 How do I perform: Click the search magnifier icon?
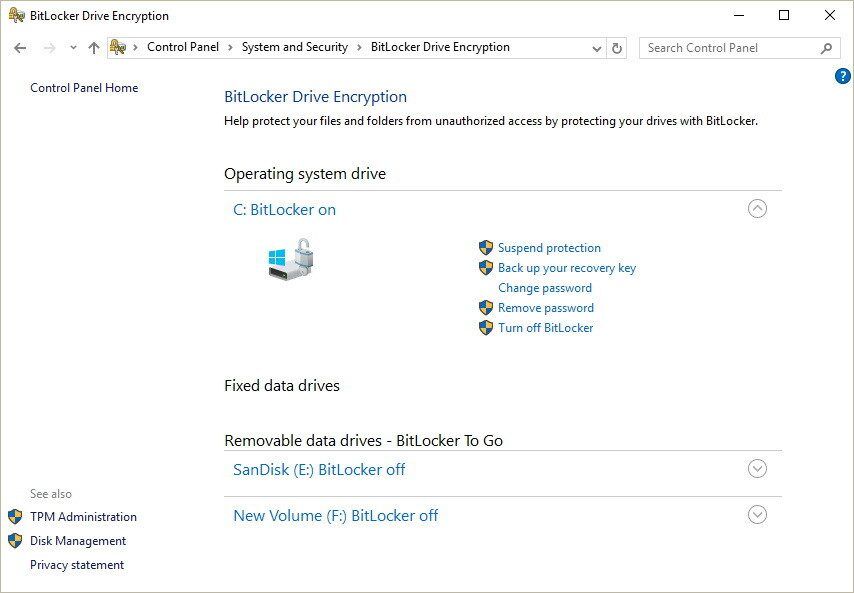(x=826, y=48)
